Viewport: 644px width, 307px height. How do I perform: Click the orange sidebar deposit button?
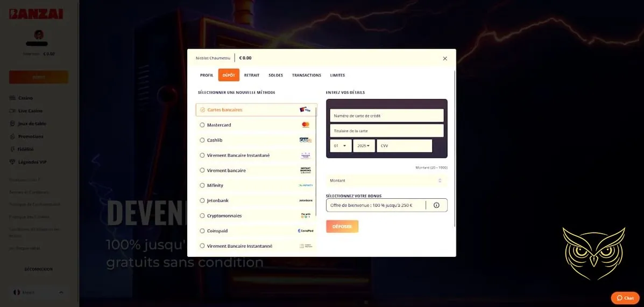coord(39,77)
